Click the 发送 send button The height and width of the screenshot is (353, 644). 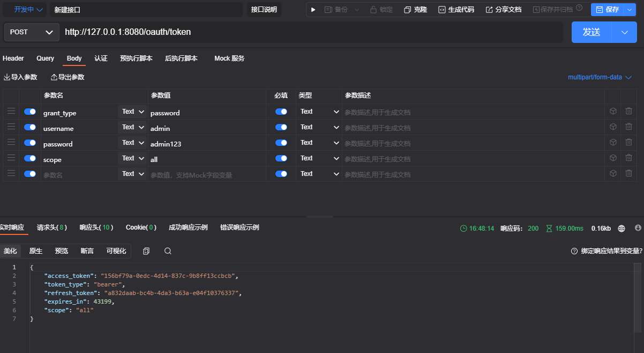(591, 32)
